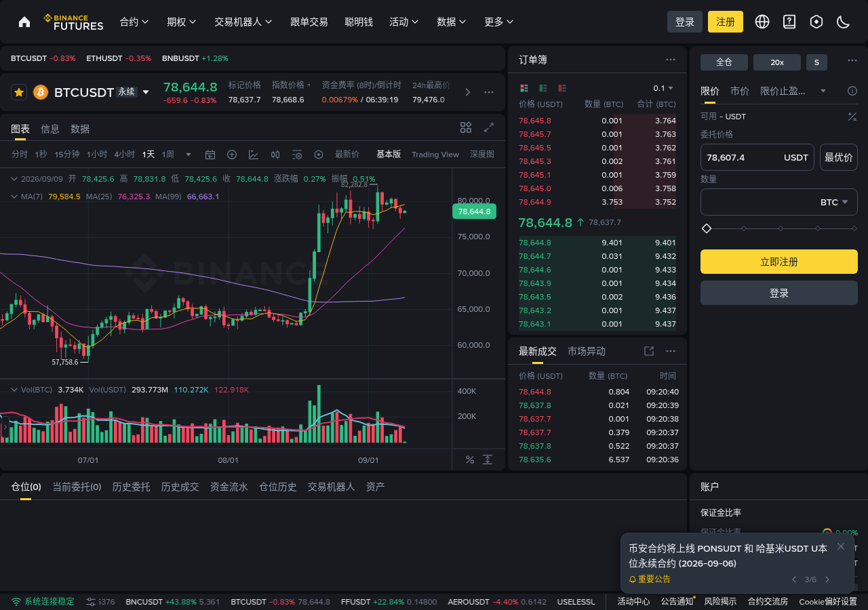Open ticker bar settings icon
This screenshot has width=868, height=610.
pyautogui.click(x=91, y=602)
